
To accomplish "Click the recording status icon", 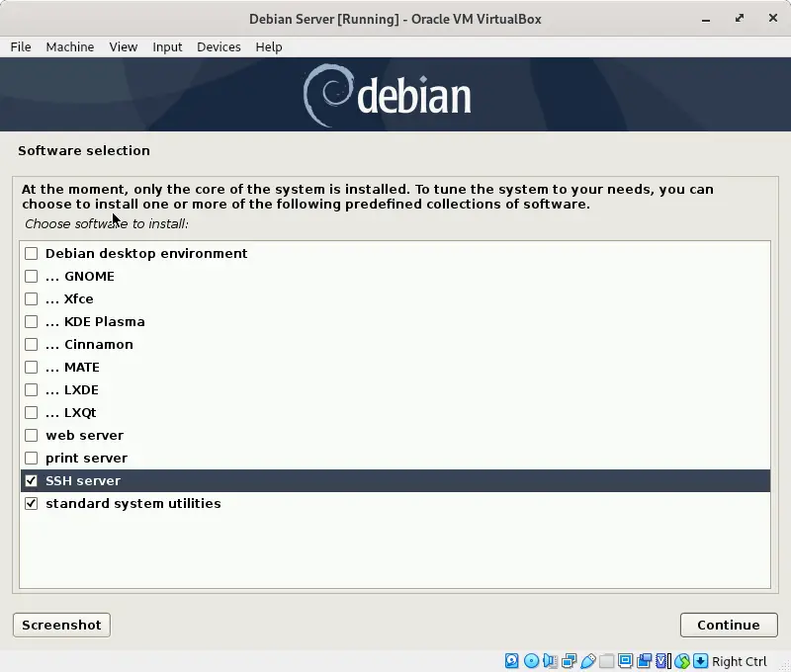I will click(645, 660).
